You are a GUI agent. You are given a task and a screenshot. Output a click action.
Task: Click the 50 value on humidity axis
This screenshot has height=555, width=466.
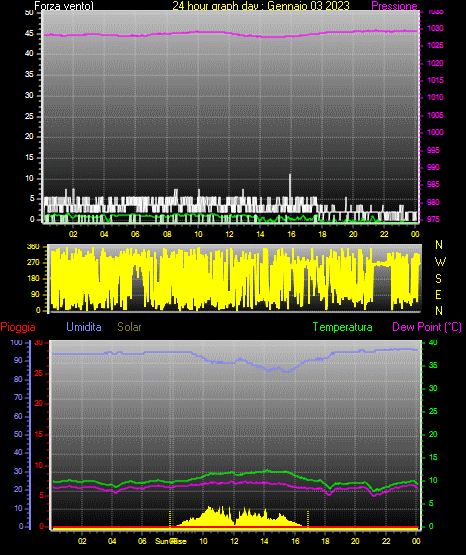18,434
